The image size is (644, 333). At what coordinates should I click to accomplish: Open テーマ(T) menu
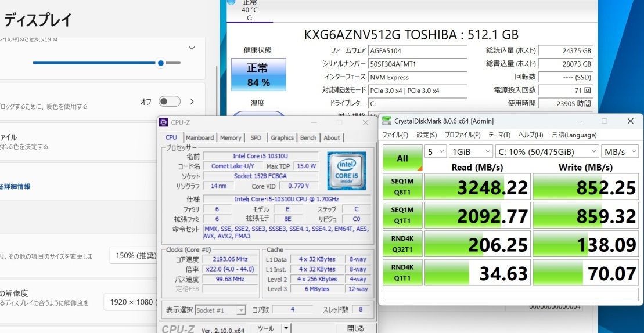click(x=499, y=135)
